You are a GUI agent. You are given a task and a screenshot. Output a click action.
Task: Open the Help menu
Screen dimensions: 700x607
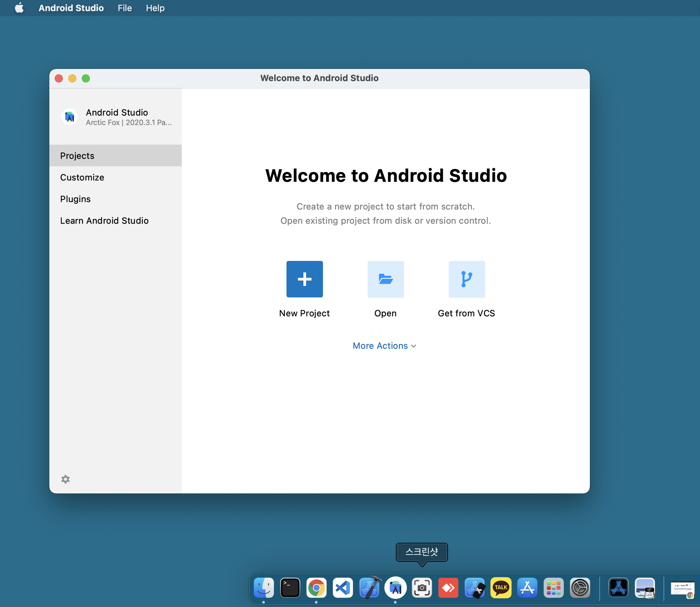[155, 8]
